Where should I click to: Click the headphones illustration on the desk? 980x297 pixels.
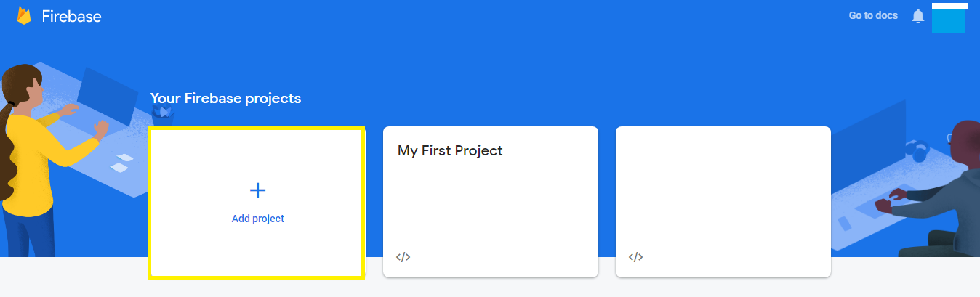tap(918, 152)
